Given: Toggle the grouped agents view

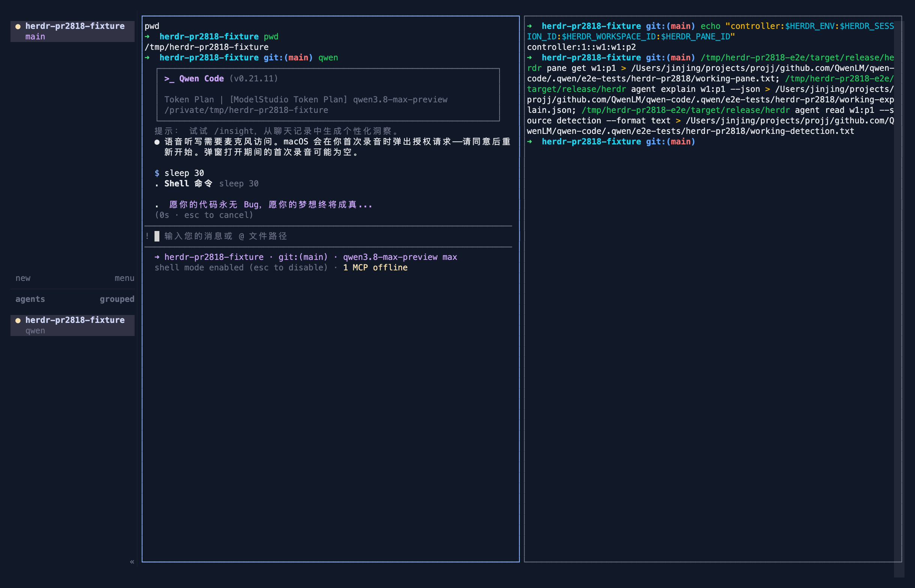Looking at the screenshot, I should pyautogui.click(x=117, y=299).
